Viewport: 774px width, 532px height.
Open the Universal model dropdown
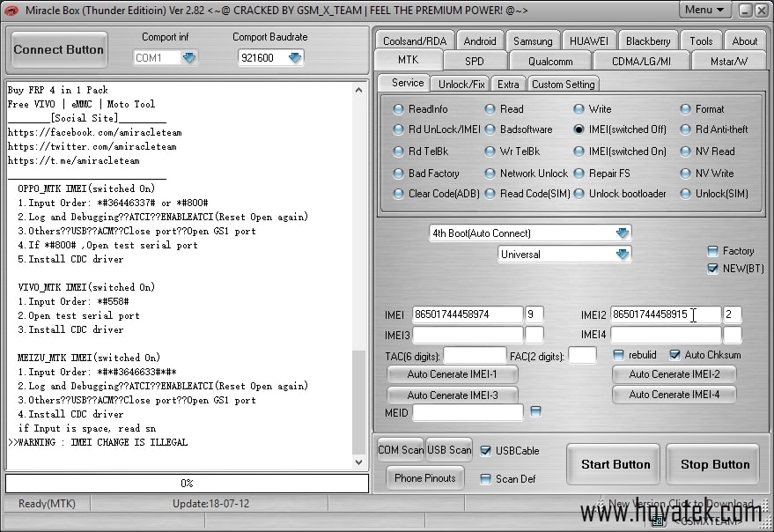(623, 254)
